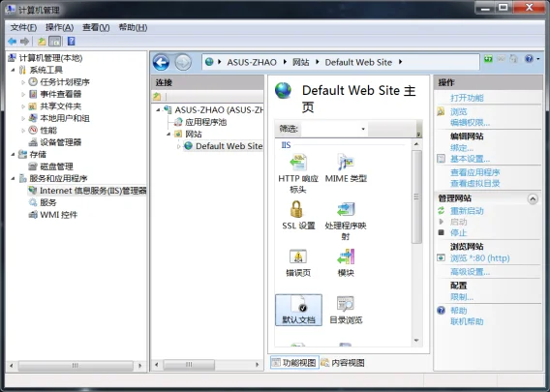Image resolution: width=550 pixels, height=392 pixels.
Task: Expand the 任务计划程序 node arrow
Action: (23, 82)
